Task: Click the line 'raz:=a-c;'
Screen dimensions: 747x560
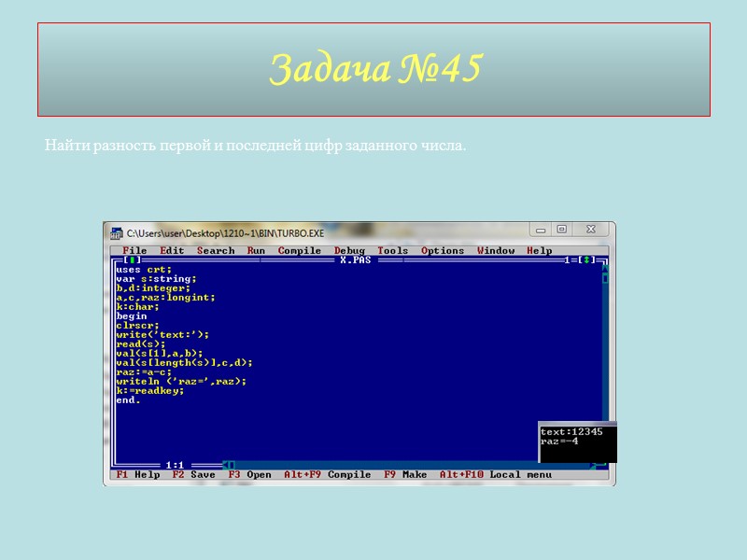Action: pyautogui.click(x=144, y=371)
